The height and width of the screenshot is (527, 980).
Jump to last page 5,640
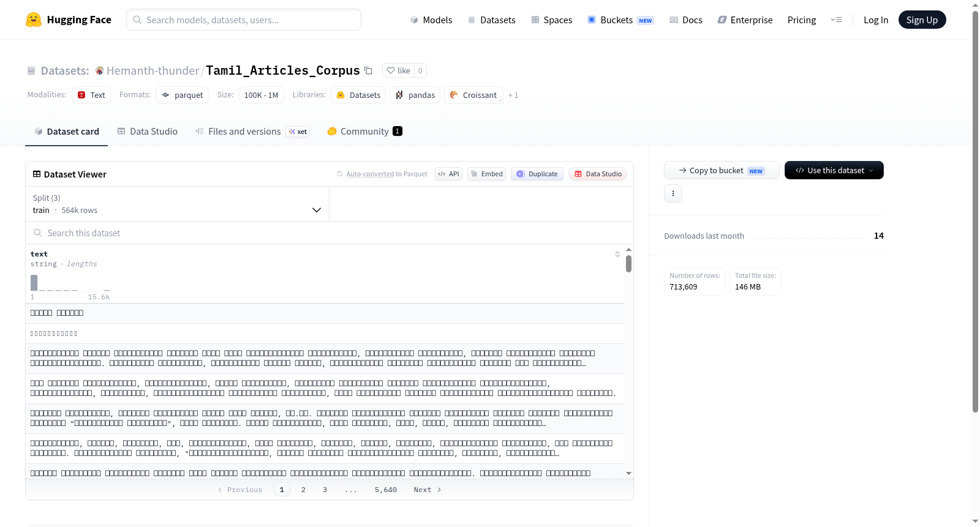pyautogui.click(x=386, y=490)
